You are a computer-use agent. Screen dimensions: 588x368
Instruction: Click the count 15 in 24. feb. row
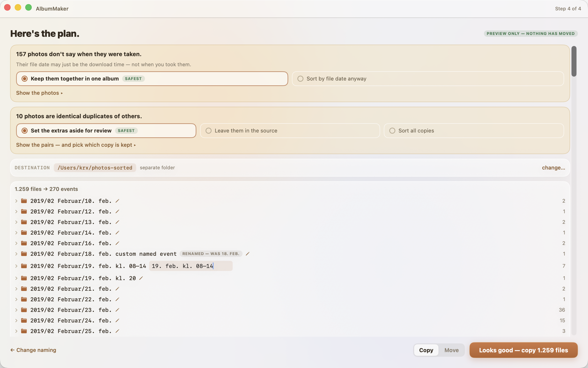(x=562, y=320)
